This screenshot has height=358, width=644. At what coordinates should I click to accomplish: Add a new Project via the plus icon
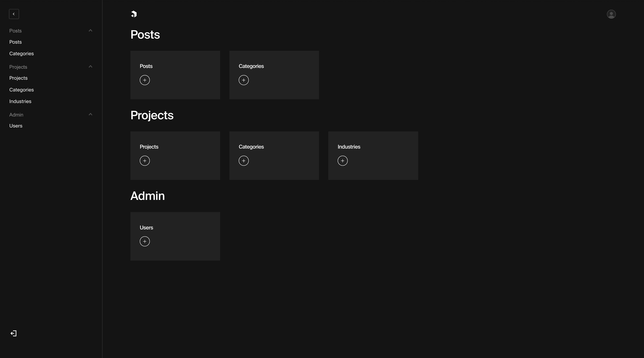click(x=145, y=161)
